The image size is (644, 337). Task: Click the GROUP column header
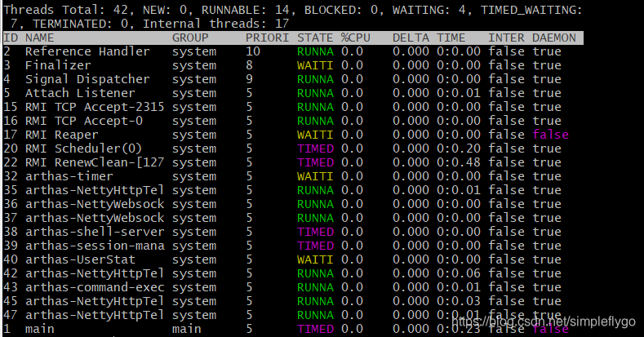pyautogui.click(x=190, y=38)
